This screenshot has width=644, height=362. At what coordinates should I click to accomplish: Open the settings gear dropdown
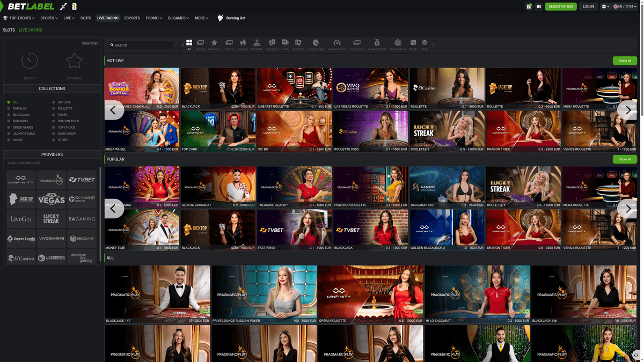tap(606, 6)
